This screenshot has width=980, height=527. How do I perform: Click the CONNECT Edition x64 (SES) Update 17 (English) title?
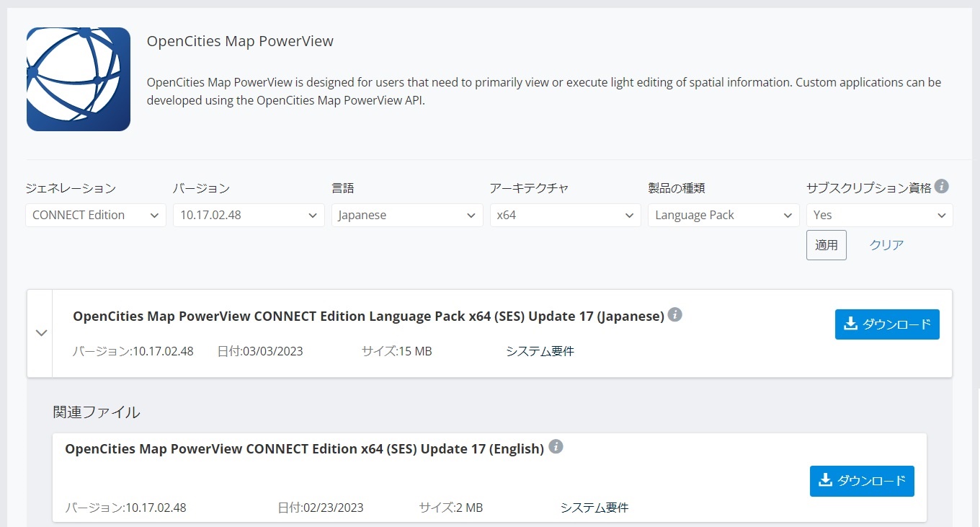(304, 448)
